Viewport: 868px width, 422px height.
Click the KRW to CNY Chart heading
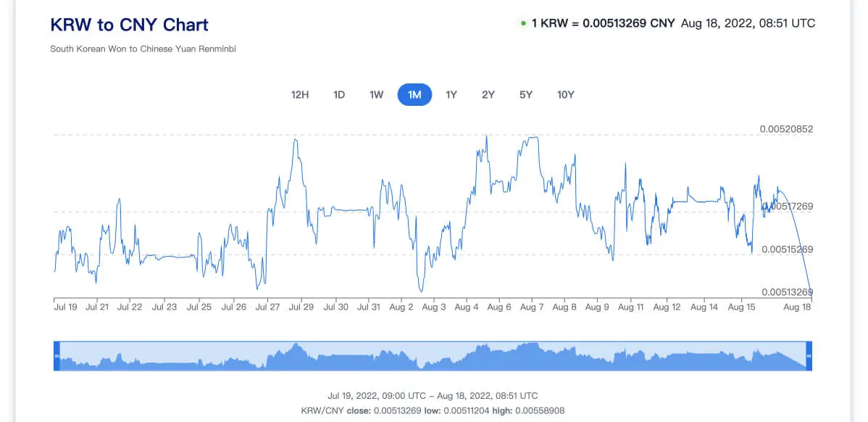click(x=129, y=25)
